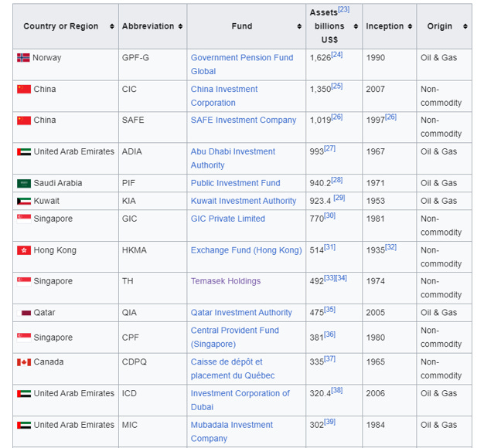Click inception year 1953 in Kuwait row
The width and height of the screenshot is (501, 448).
pyautogui.click(x=376, y=201)
